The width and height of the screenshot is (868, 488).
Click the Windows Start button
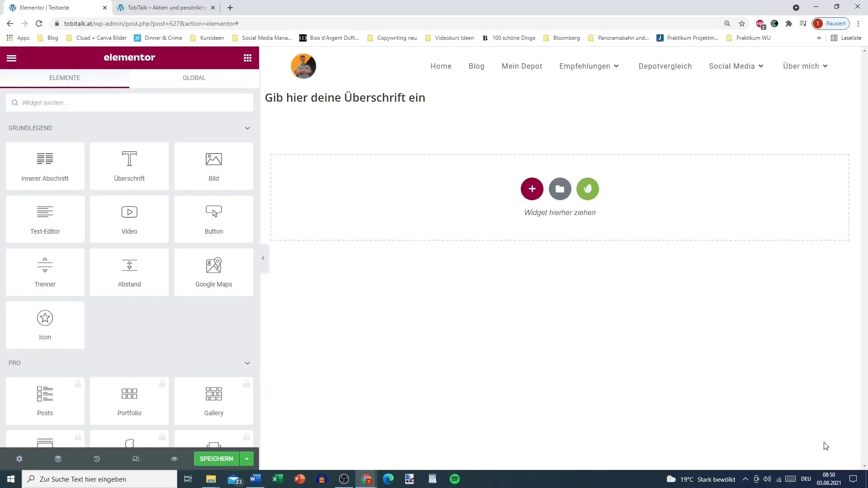[11, 479]
